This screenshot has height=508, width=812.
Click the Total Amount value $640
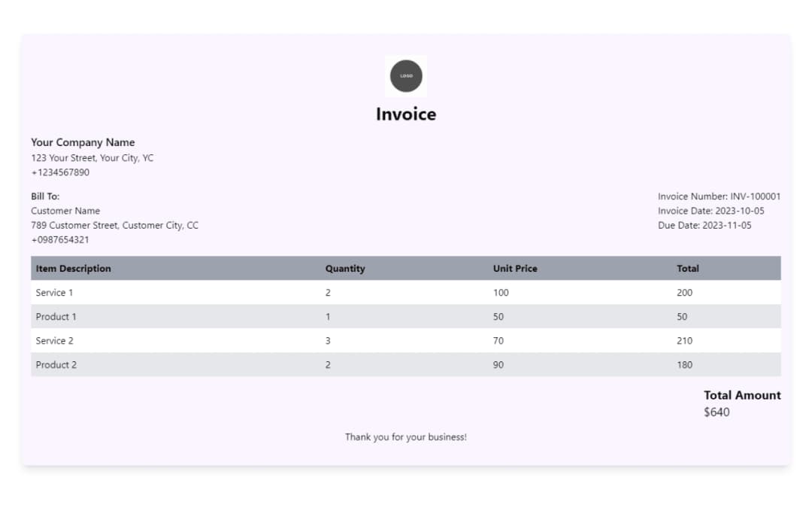pyautogui.click(x=717, y=412)
